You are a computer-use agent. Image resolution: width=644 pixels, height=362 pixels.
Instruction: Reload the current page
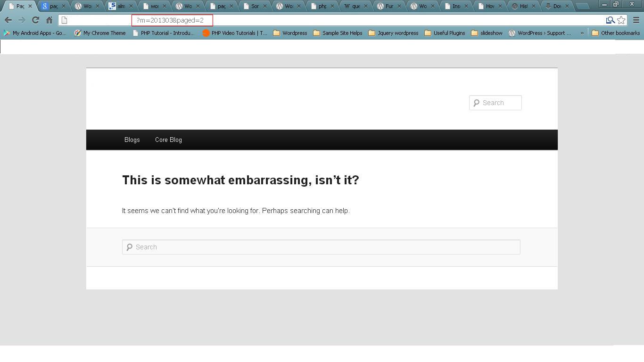click(35, 20)
